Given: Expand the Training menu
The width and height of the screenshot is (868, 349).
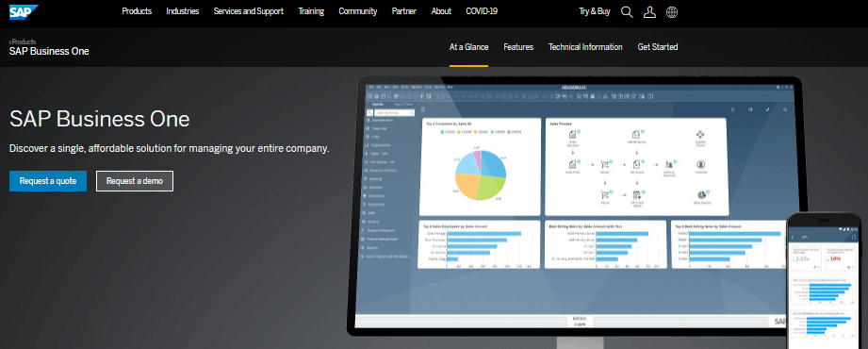Looking at the screenshot, I should [311, 11].
